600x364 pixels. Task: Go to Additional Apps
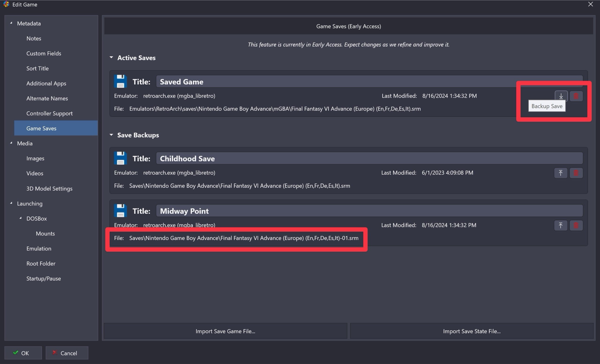[x=46, y=83]
